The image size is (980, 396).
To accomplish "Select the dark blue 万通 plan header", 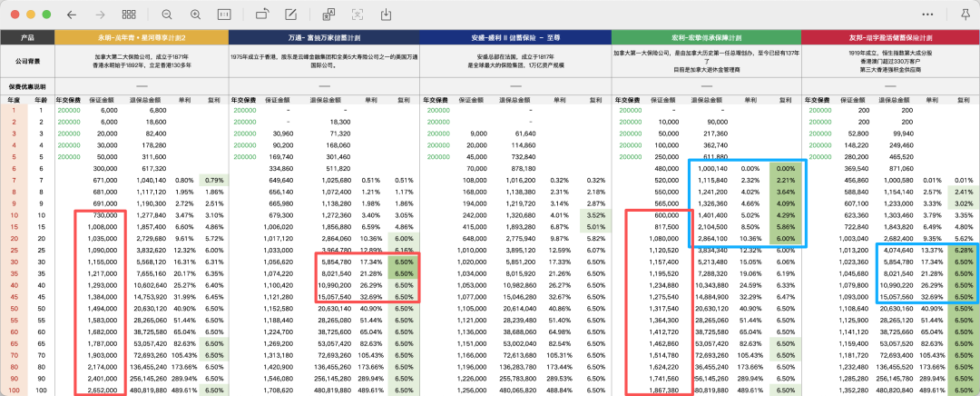I will (x=324, y=37).
